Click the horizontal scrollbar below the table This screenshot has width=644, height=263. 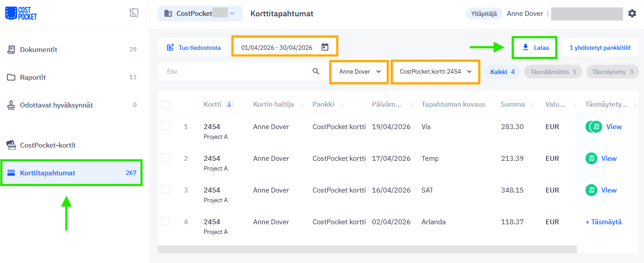[x=367, y=249]
